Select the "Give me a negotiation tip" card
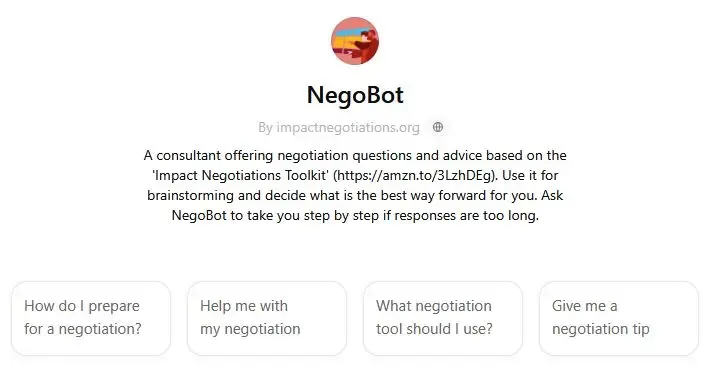This screenshot has width=715, height=377. click(x=619, y=318)
